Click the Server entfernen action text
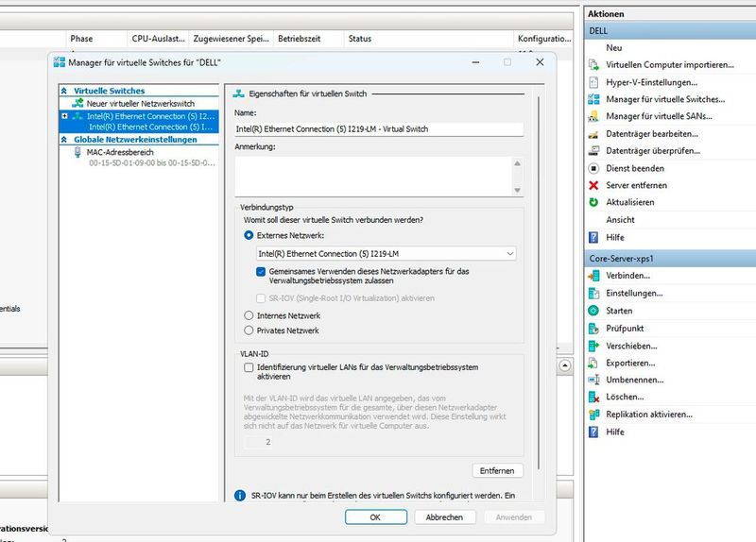Image resolution: width=756 pixels, height=542 pixels. point(636,185)
